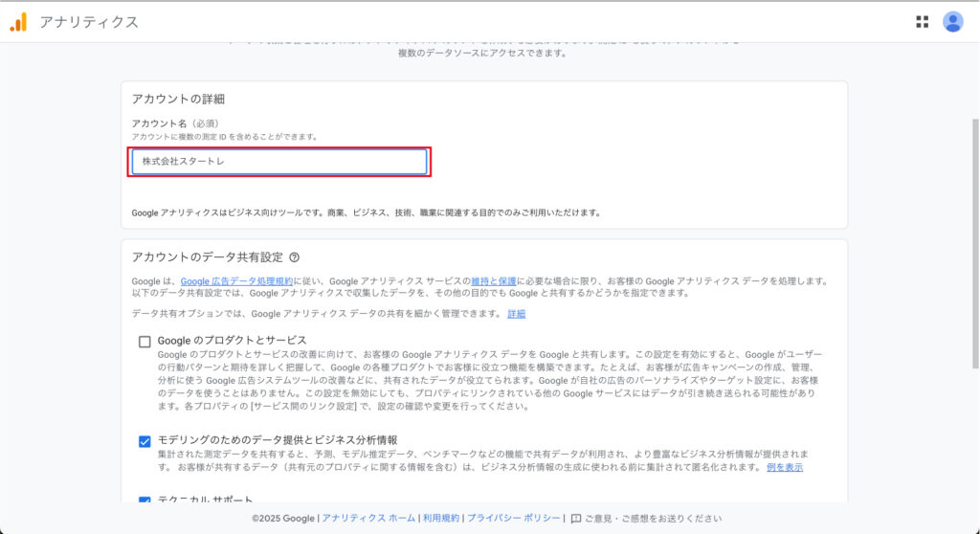Click the Google Analytics logo icon
This screenshot has height=534, width=980.
click(18, 22)
